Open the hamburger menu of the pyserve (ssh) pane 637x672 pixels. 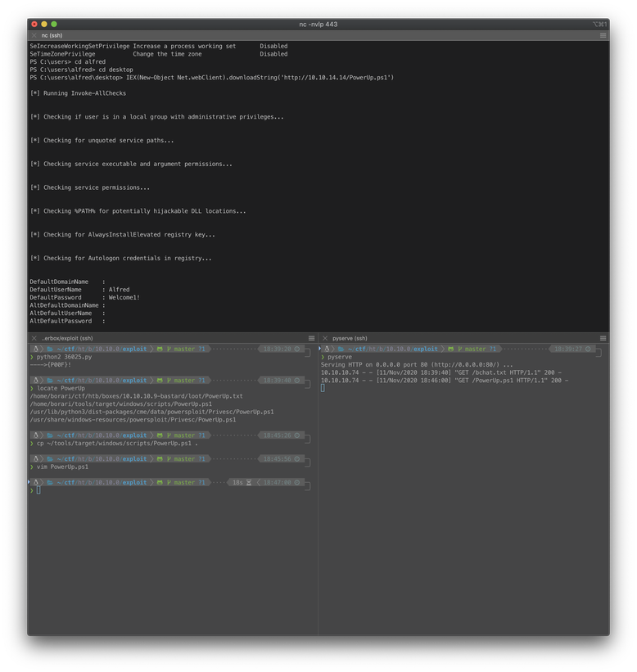(603, 338)
